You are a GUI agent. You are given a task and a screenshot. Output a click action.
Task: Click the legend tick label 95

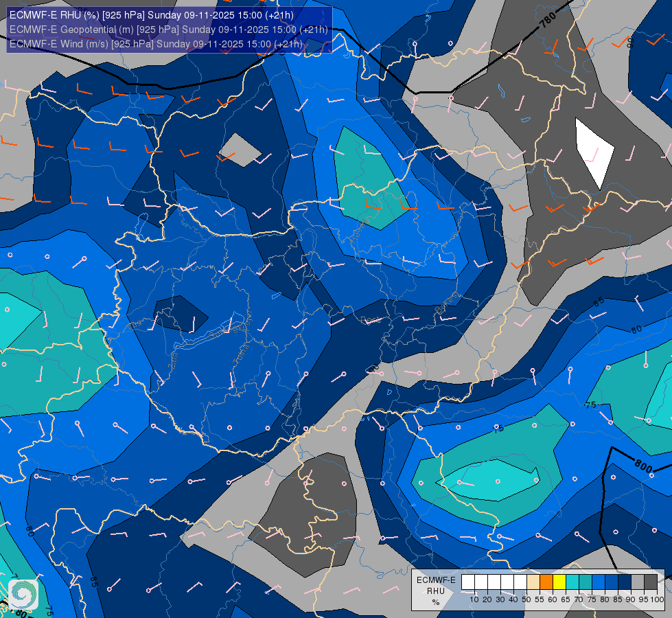(x=643, y=599)
